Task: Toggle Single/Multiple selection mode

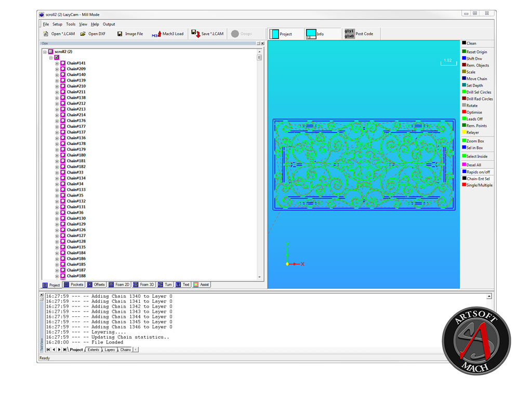Action: point(464,185)
